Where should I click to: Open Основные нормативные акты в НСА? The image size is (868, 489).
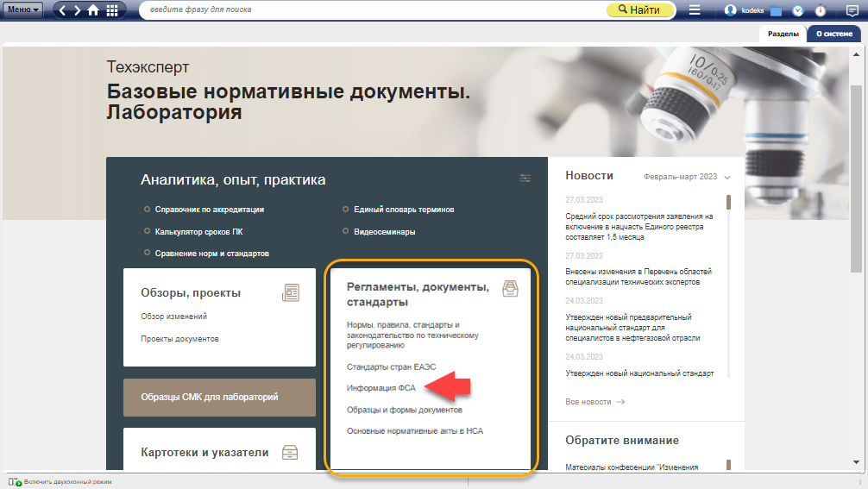(415, 431)
